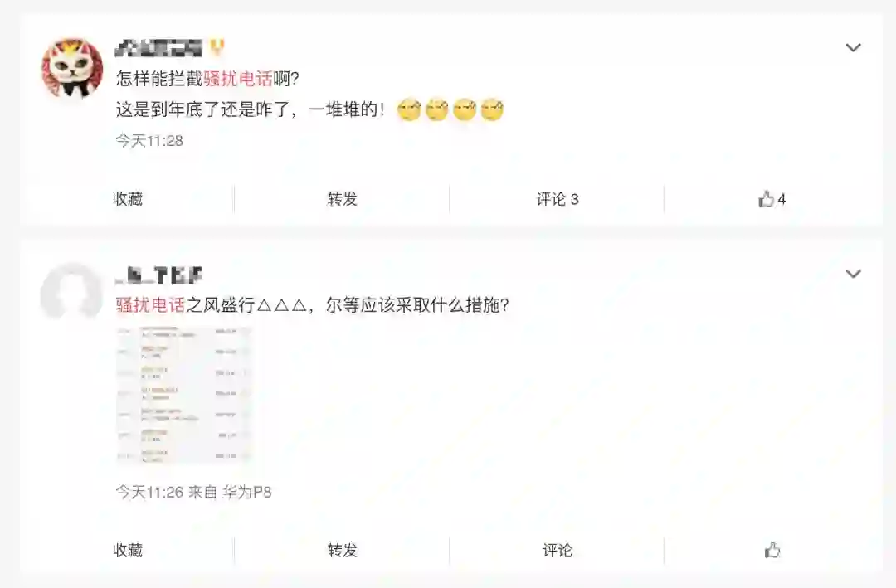Open the call log image thumbnail
Viewport: 896px width, 588px height.
pyautogui.click(x=184, y=396)
